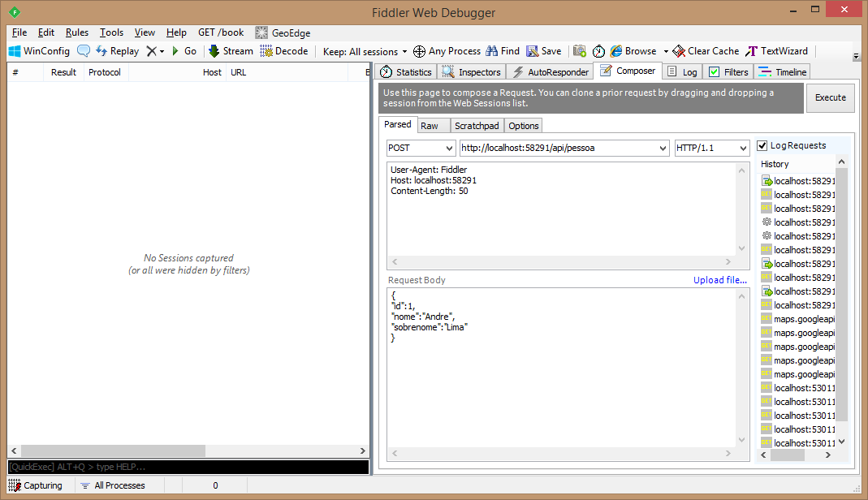Click the Result column header
Image resolution: width=868 pixels, height=500 pixels.
(63, 72)
